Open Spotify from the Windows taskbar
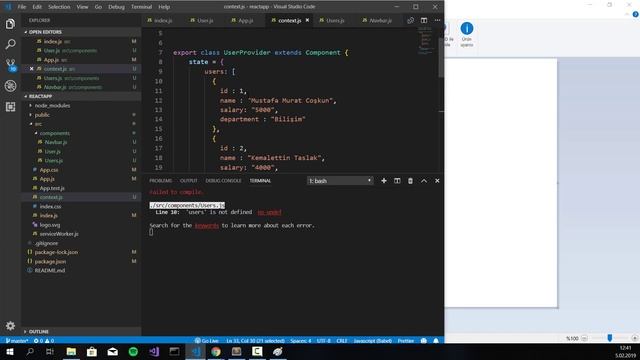Image resolution: width=640 pixels, height=360 pixels. coord(133,351)
